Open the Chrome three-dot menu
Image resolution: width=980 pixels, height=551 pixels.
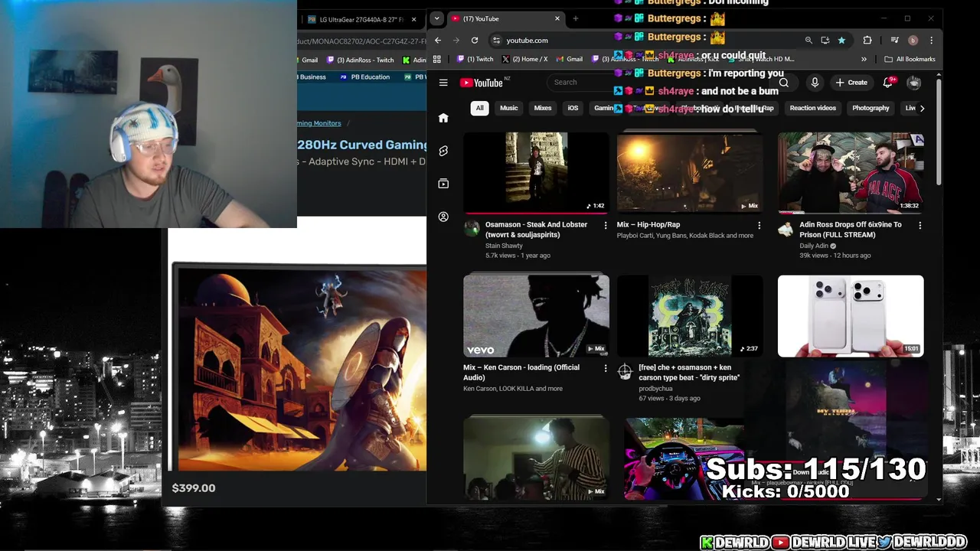pyautogui.click(x=931, y=40)
